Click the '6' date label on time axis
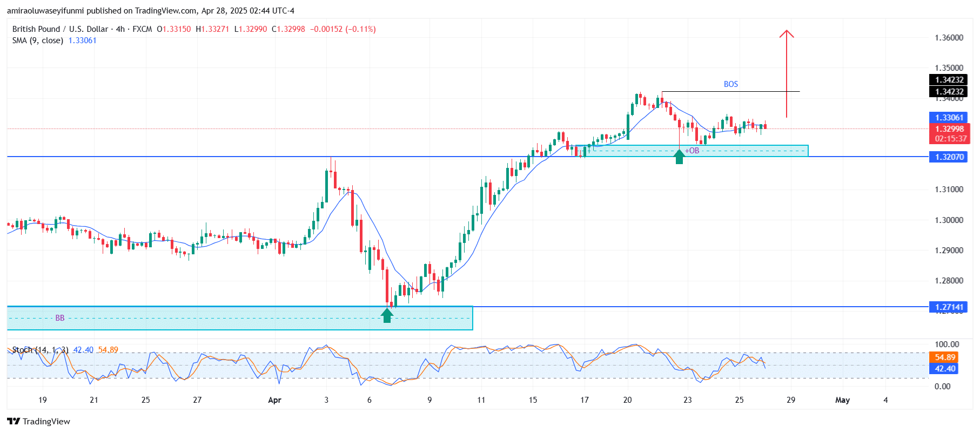Viewport: 980px width, 433px height. (x=370, y=400)
